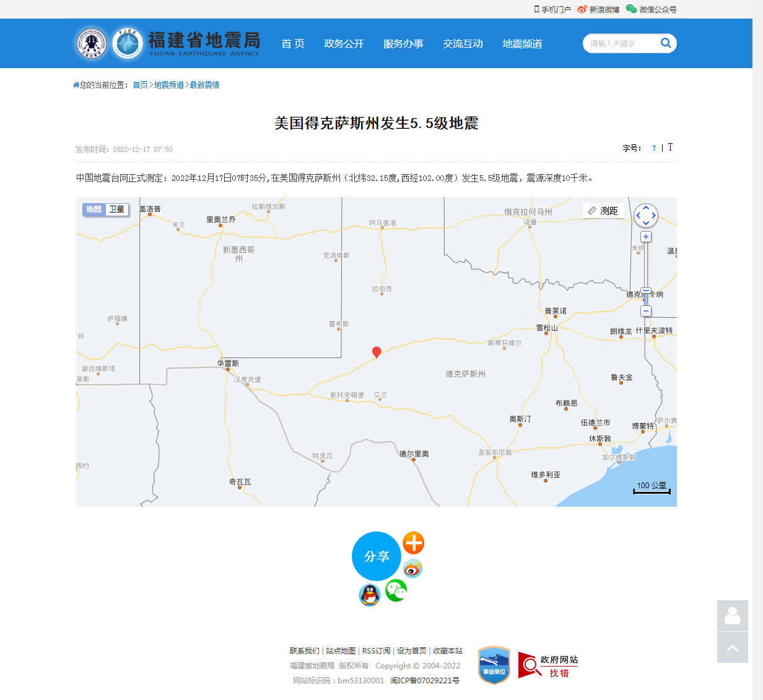Click the government website error-report icon
Screen dimensions: 763x700
547,666
